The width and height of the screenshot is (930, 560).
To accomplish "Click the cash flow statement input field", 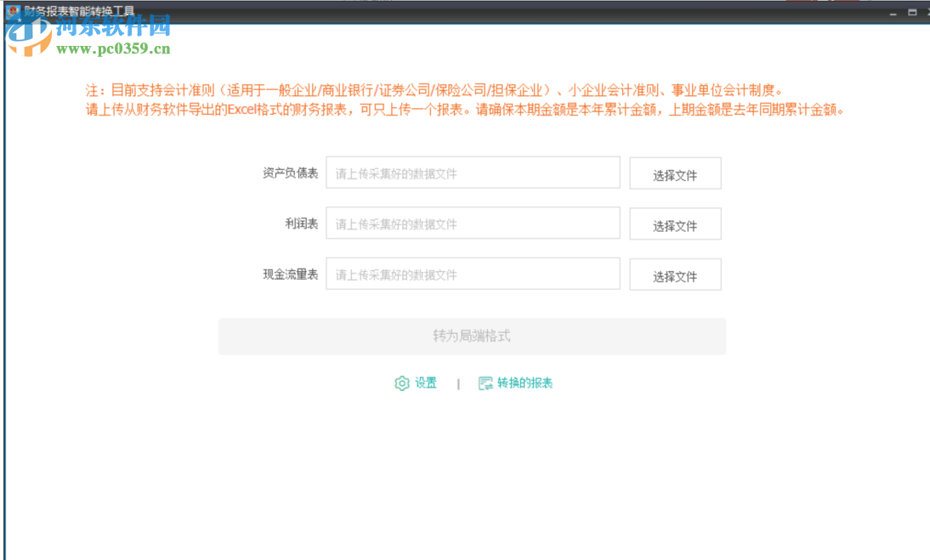I will (x=473, y=274).
